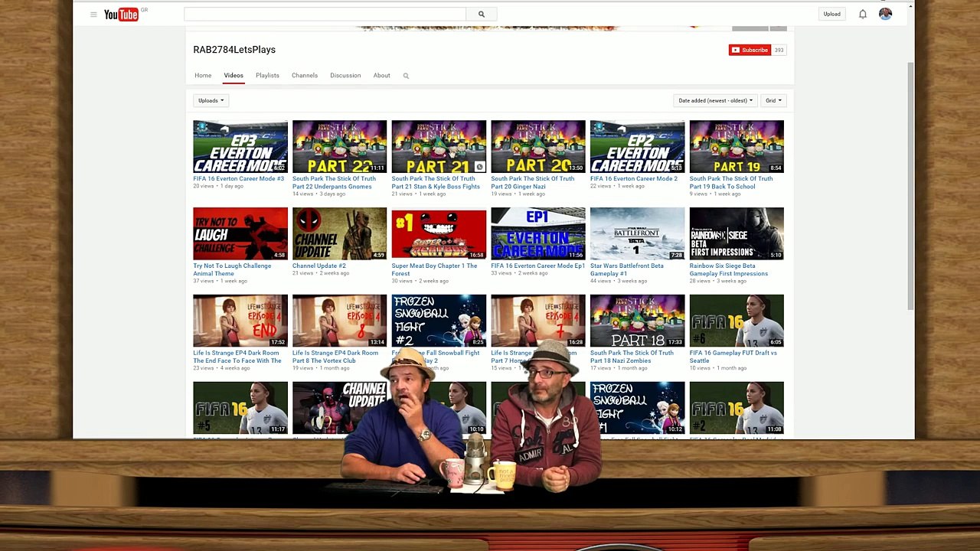The image size is (980, 551).
Task: Click 'South Park The Stick Of Truth Part 21' title
Action: [436, 183]
